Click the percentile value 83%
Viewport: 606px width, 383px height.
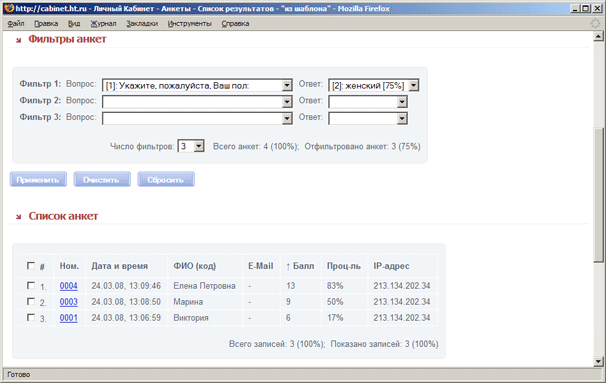[x=335, y=286]
